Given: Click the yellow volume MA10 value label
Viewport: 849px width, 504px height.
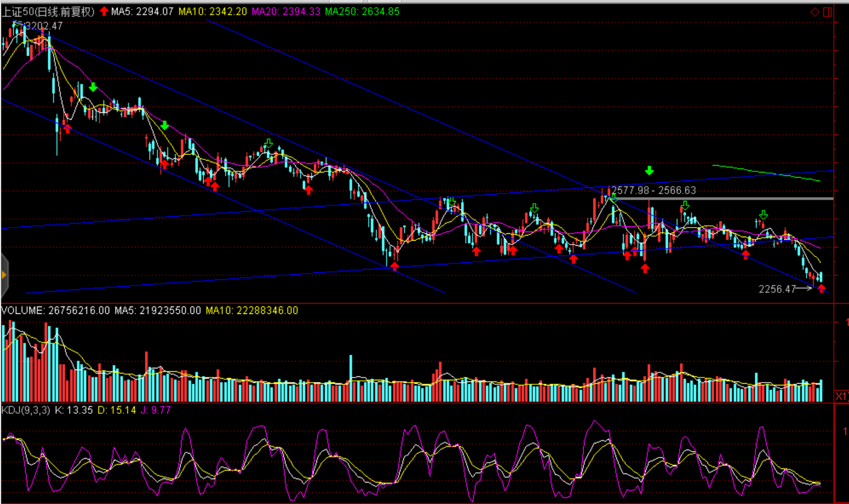Looking at the screenshot, I should click(x=252, y=310).
